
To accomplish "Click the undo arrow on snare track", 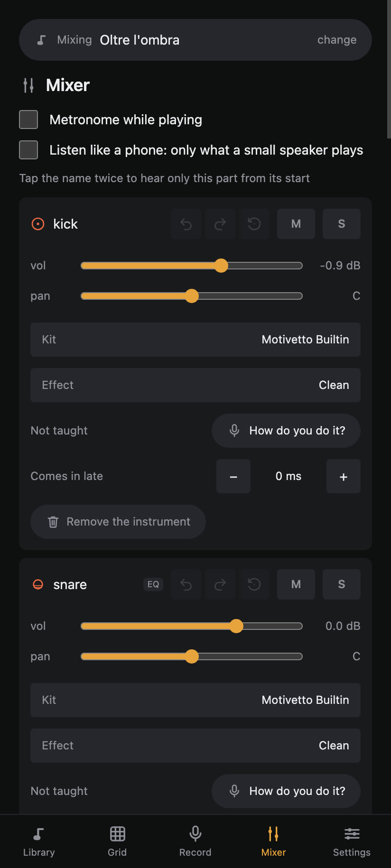I will [186, 584].
